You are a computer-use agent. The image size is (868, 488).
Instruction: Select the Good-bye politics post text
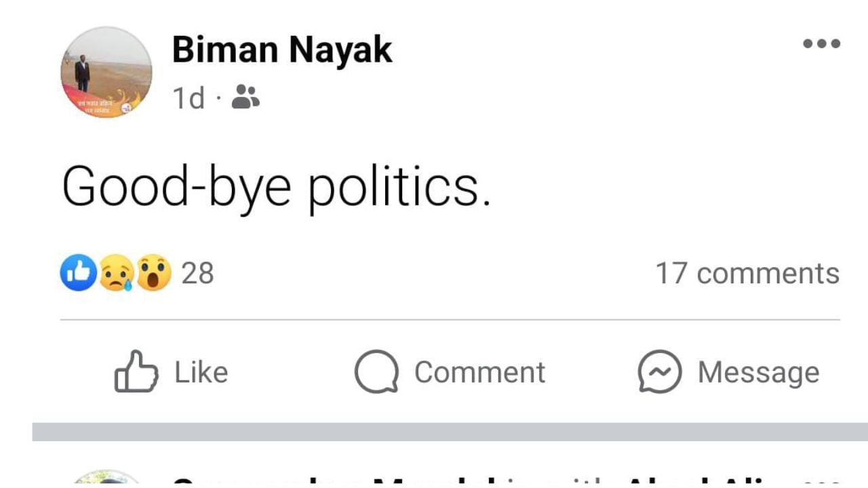(278, 184)
